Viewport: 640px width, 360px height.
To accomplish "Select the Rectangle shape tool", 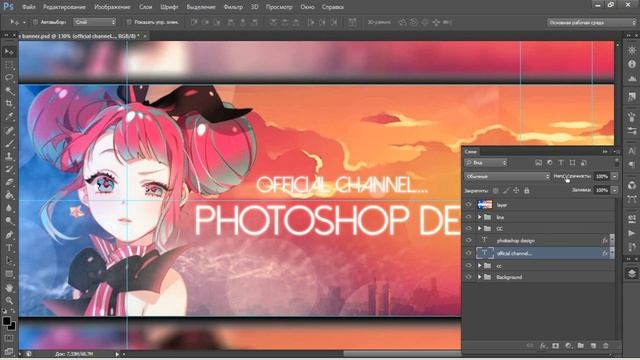I will pos(9,274).
